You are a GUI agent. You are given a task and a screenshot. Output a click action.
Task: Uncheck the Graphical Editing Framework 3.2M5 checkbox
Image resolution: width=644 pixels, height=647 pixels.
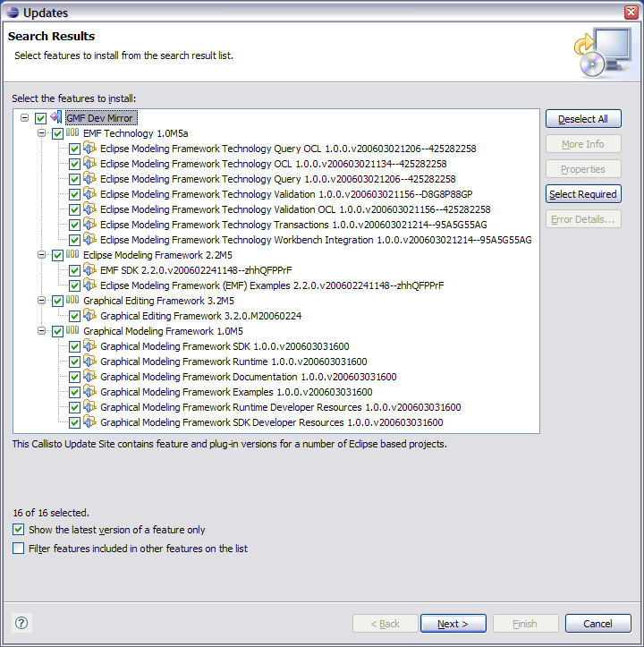[57, 302]
